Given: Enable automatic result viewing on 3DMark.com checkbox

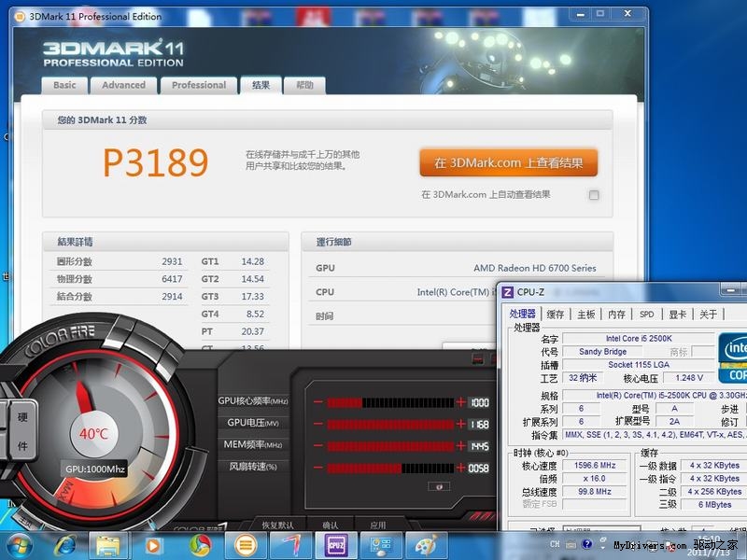Looking at the screenshot, I should click(594, 195).
